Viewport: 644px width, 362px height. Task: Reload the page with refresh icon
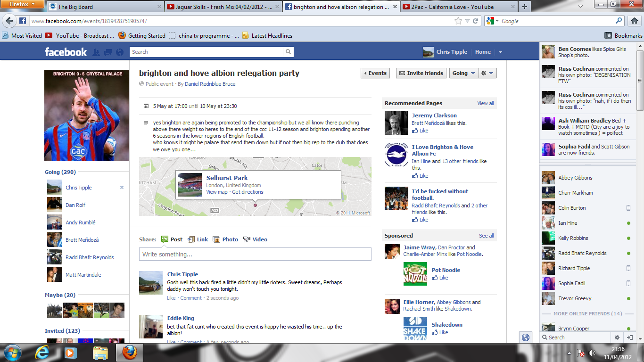(x=476, y=21)
